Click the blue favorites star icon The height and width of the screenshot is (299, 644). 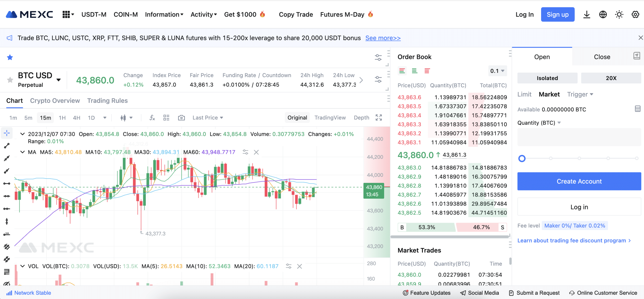(10, 57)
